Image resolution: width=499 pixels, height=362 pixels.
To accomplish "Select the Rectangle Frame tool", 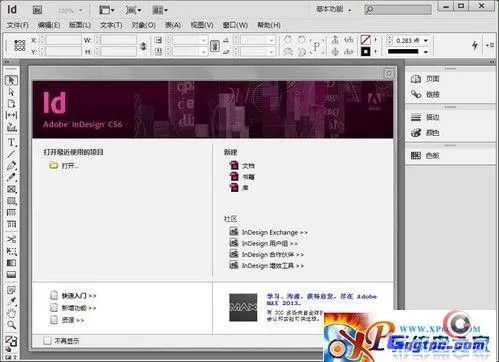I will [11, 189].
